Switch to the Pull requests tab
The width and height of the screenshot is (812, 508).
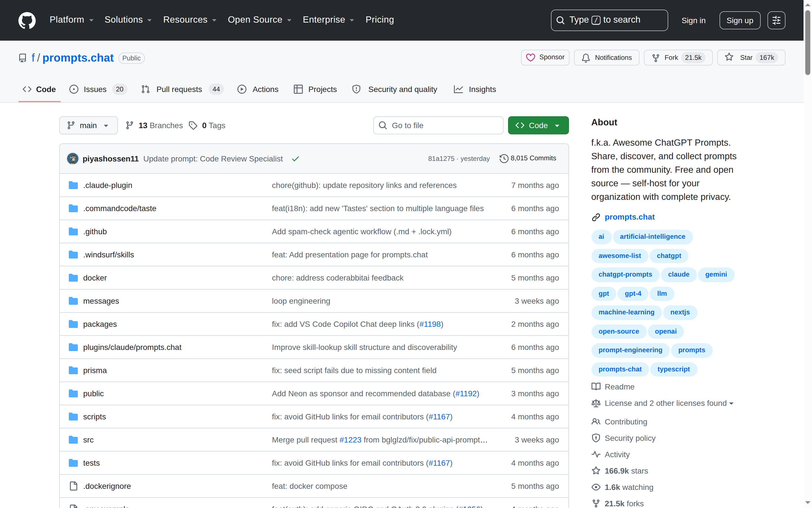182,89
